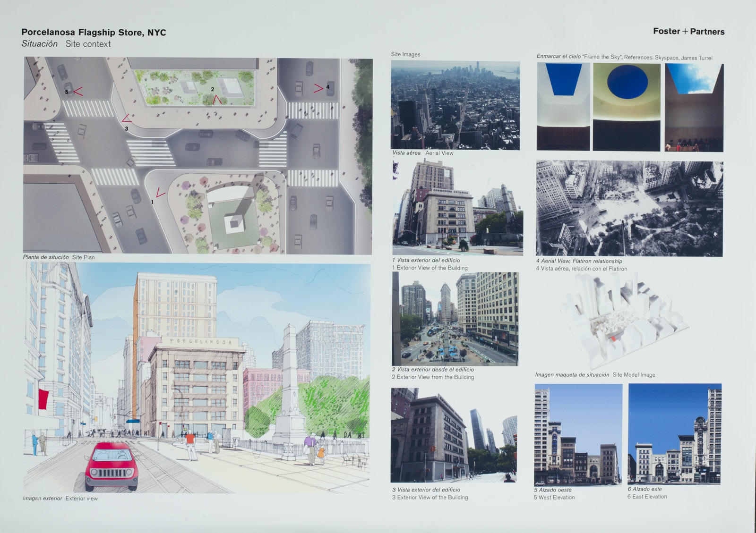Click the Porcelanosa Flagship Store, NYC title
Image resolution: width=756 pixels, height=533 pixels.
[94, 33]
